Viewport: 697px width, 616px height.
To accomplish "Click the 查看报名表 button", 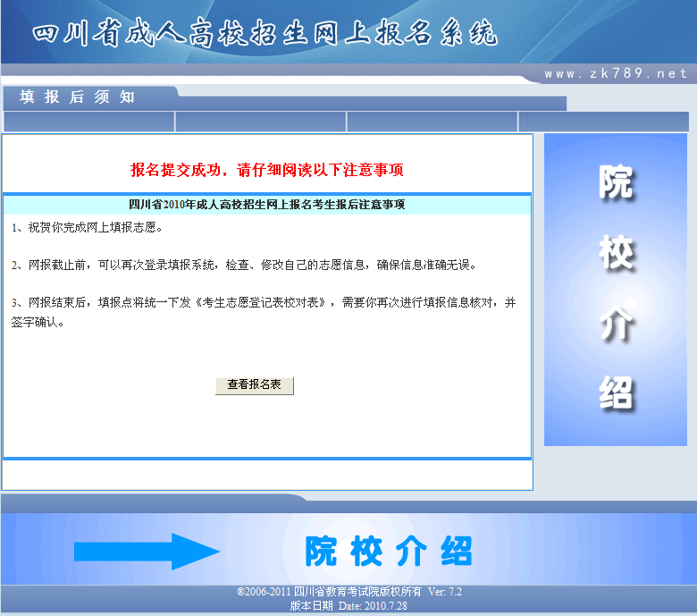I will coord(254,385).
